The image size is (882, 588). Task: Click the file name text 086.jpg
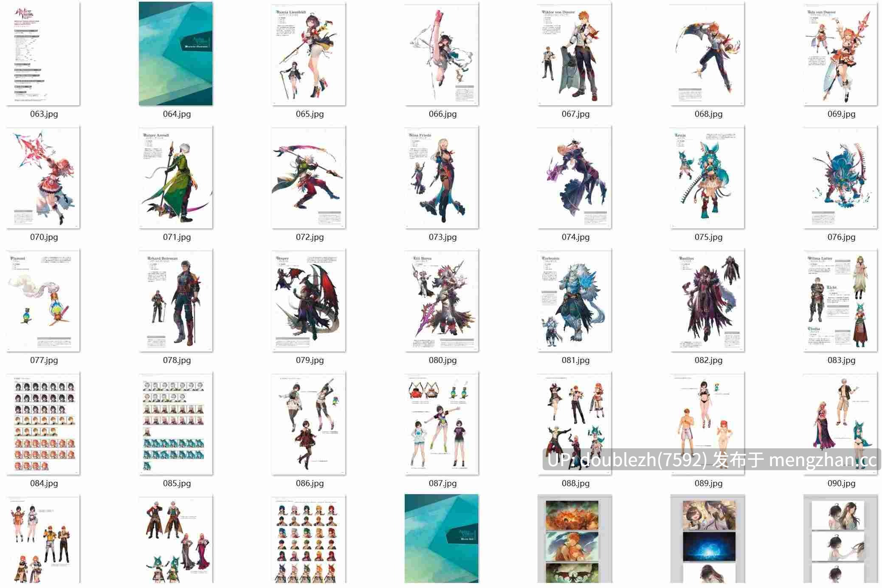pos(310,483)
